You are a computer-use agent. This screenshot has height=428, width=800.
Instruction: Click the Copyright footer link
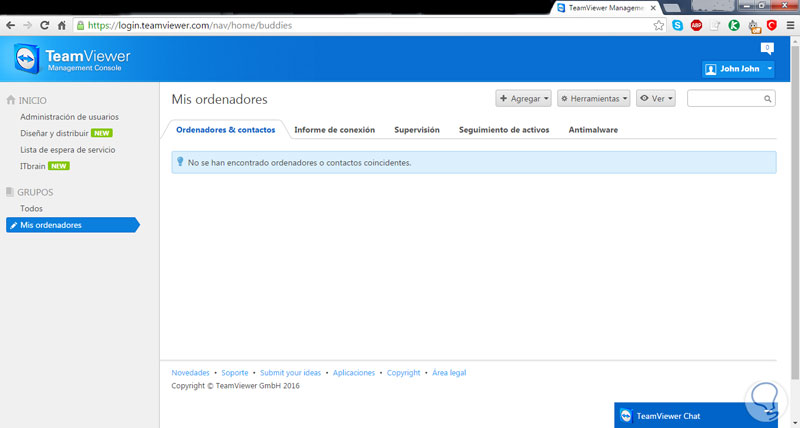[x=404, y=373]
